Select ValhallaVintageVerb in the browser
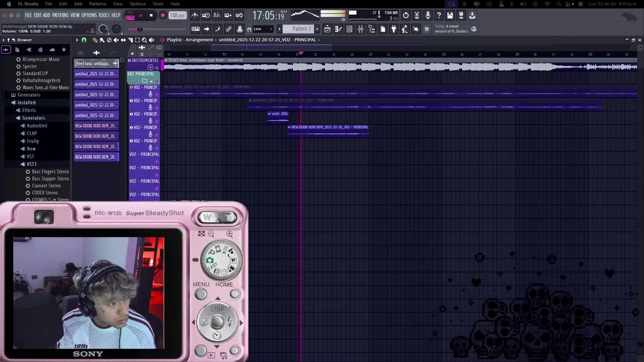Image resolution: width=644 pixels, height=362 pixels. coord(41,80)
